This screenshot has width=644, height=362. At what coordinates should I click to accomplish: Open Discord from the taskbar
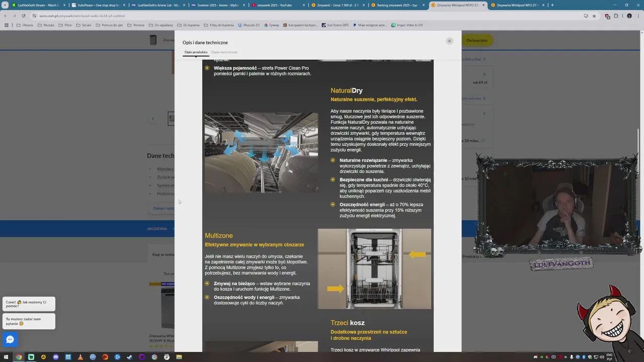click(56, 357)
